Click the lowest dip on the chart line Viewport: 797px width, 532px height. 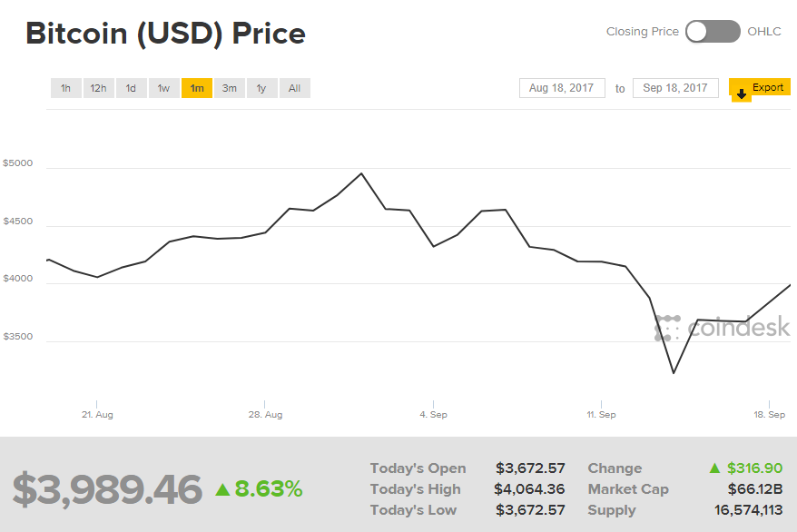pyautogui.click(x=674, y=372)
